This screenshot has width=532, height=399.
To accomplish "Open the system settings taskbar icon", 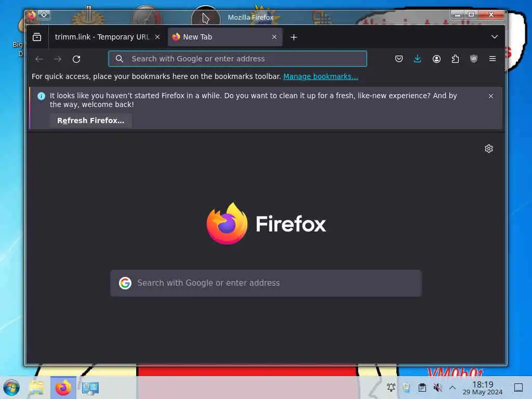I will pyautogui.click(x=90, y=388).
